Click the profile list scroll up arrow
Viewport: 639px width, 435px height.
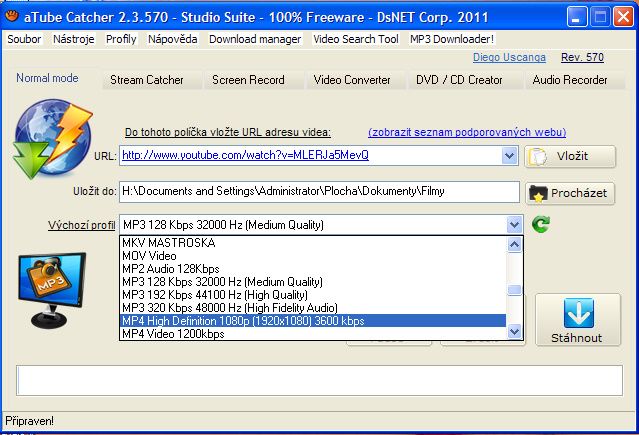[514, 245]
